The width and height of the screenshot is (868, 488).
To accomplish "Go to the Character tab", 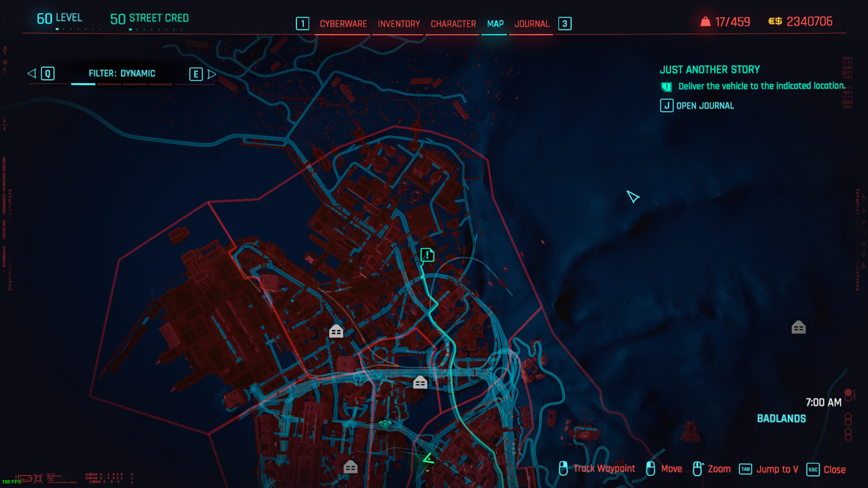I will (x=453, y=24).
